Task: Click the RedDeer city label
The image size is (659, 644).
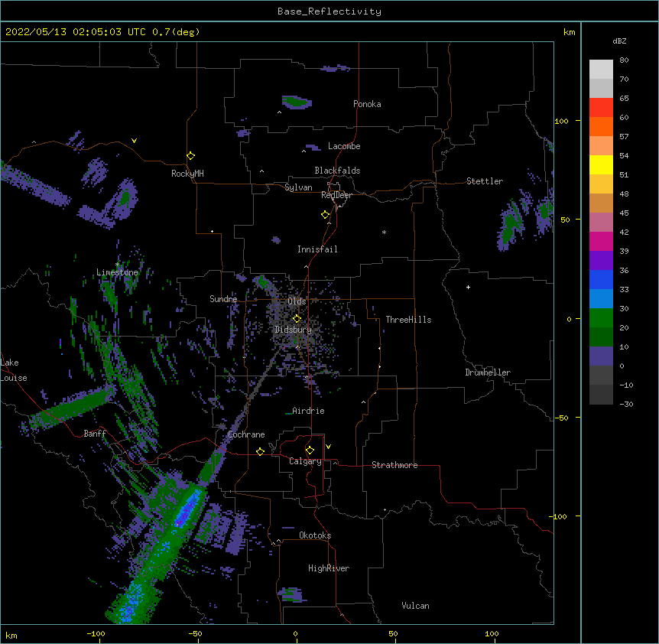Action: 336,195
